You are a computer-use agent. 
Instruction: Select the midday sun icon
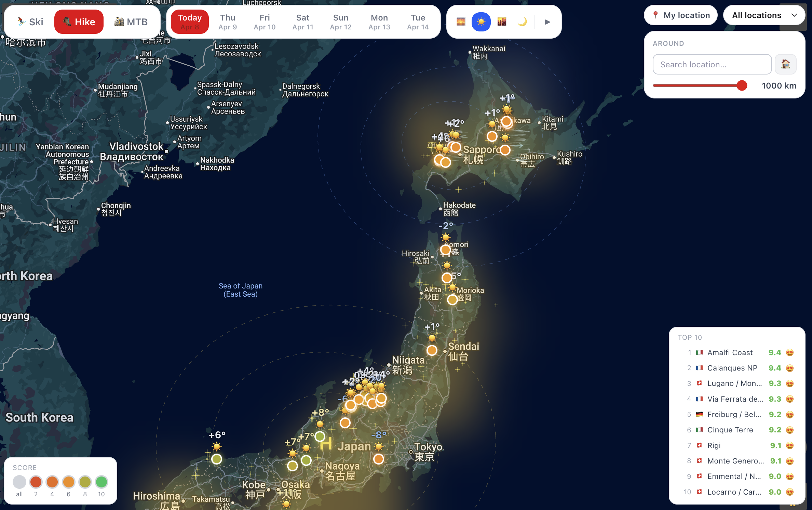click(481, 22)
